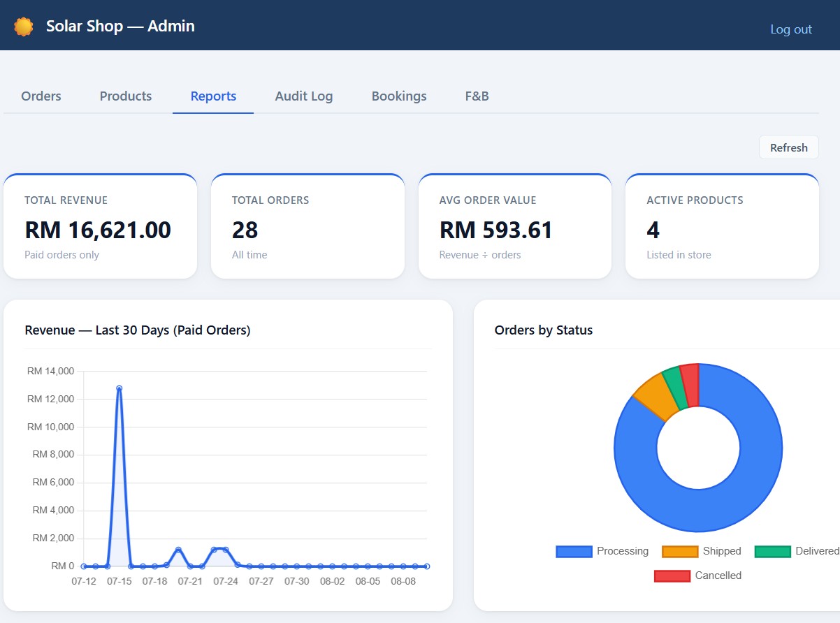This screenshot has height=623, width=840.
Task: Click the Solar Shop — Admin title
Action: point(120,27)
